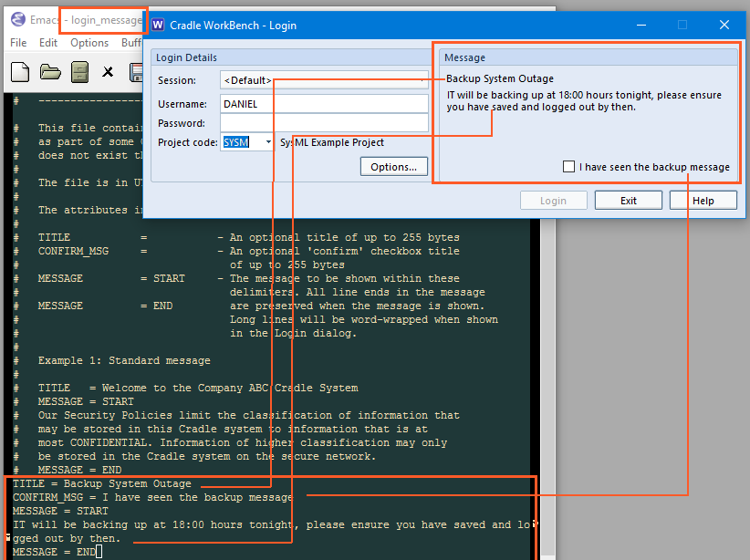
Task: Click the Login Details group heading
Action: click(x=186, y=57)
